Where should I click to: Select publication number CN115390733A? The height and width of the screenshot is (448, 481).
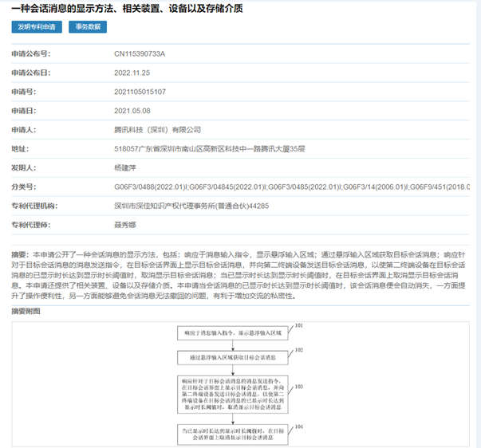pos(140,54)
